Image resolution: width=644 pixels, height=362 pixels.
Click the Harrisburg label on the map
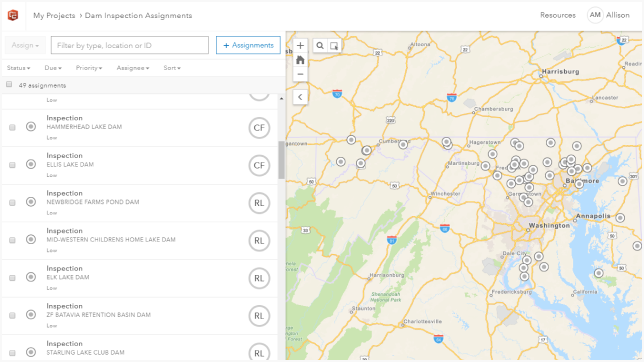560,71
